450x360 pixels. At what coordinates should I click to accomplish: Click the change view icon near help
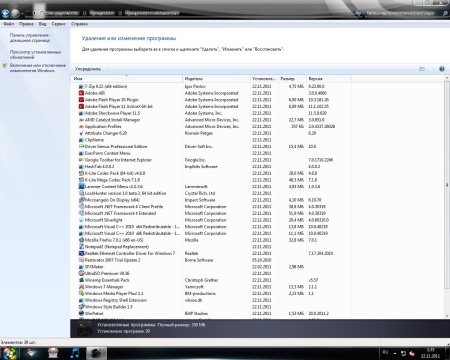(x=422, y=69)
